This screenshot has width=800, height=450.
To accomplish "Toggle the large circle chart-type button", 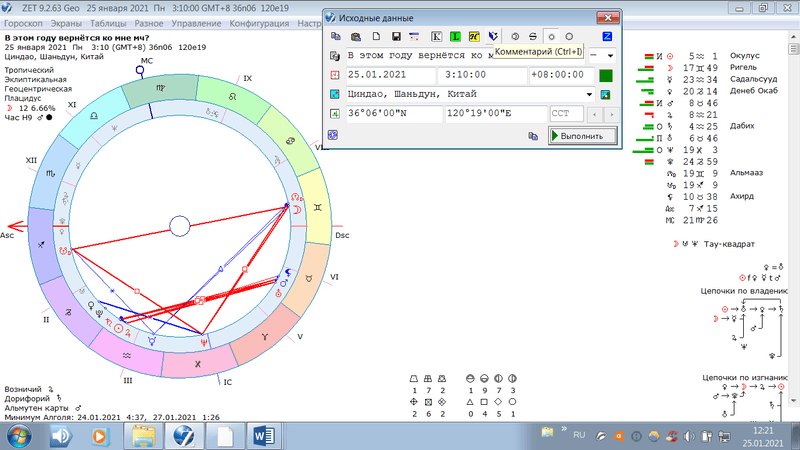I will [570, 36].
